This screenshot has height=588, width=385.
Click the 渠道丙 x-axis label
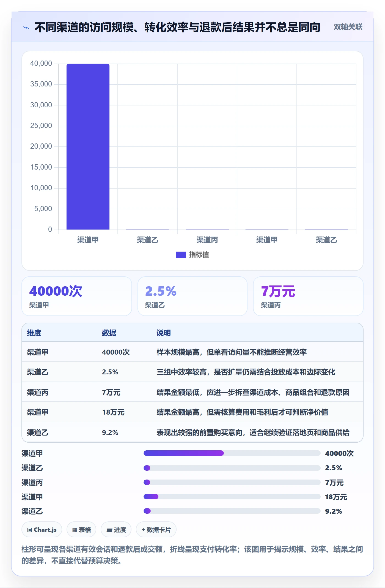coord(207,240)
